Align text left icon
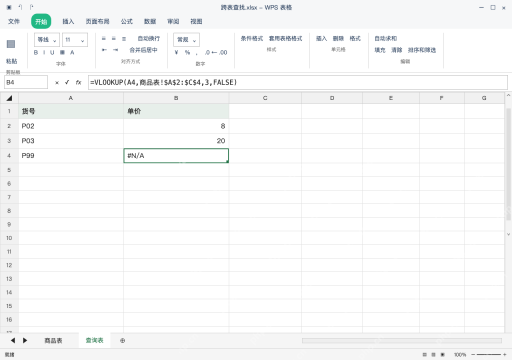Viewport: 512px width, 360px height. [x=104, y=39]
